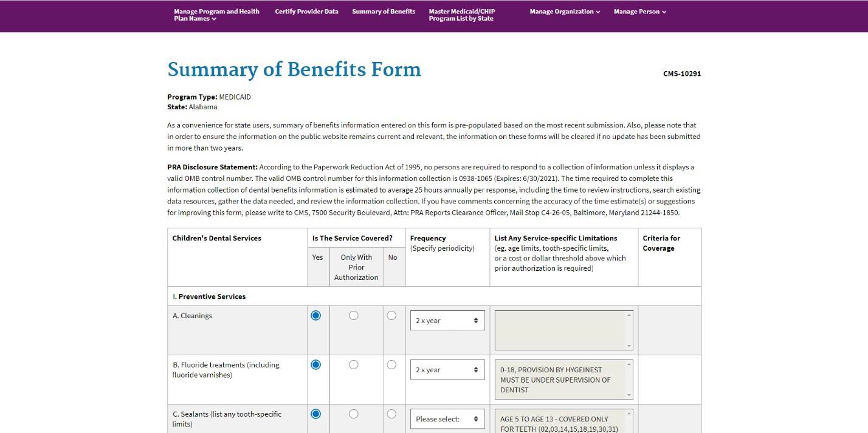Open Fluoride treatments frequency dropdown
The image size is (868, 433).
click(447, 370)
